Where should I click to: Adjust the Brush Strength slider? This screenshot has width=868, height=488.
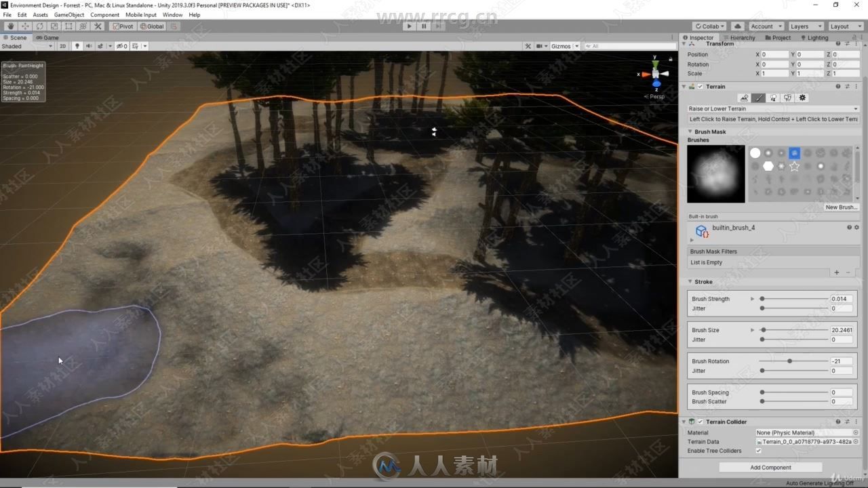794,299
